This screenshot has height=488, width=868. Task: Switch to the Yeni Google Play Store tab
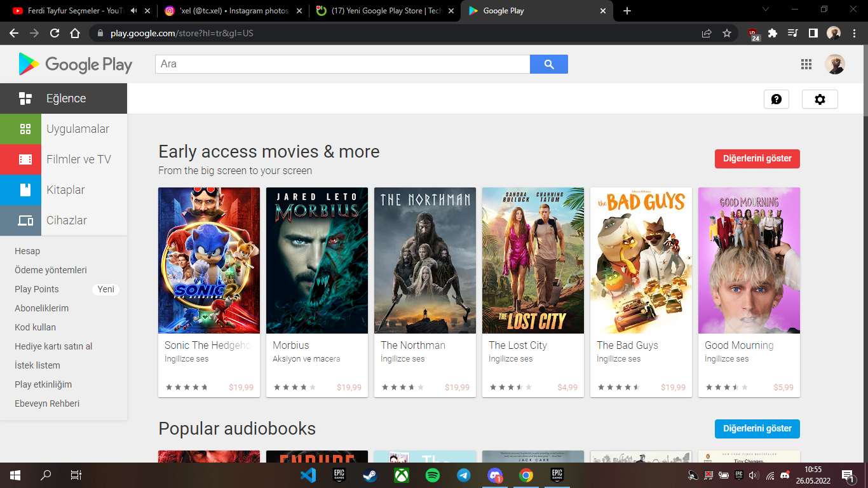(386, 11)
